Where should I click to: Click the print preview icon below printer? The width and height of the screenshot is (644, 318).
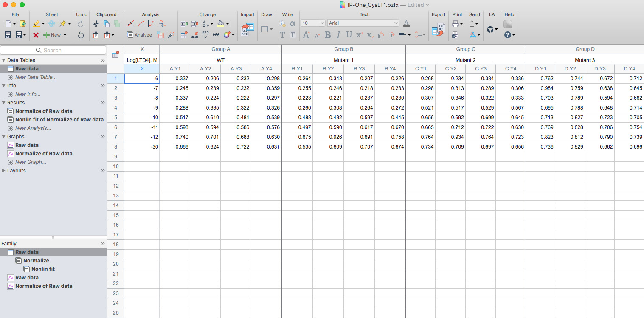(x=455, y=35)
